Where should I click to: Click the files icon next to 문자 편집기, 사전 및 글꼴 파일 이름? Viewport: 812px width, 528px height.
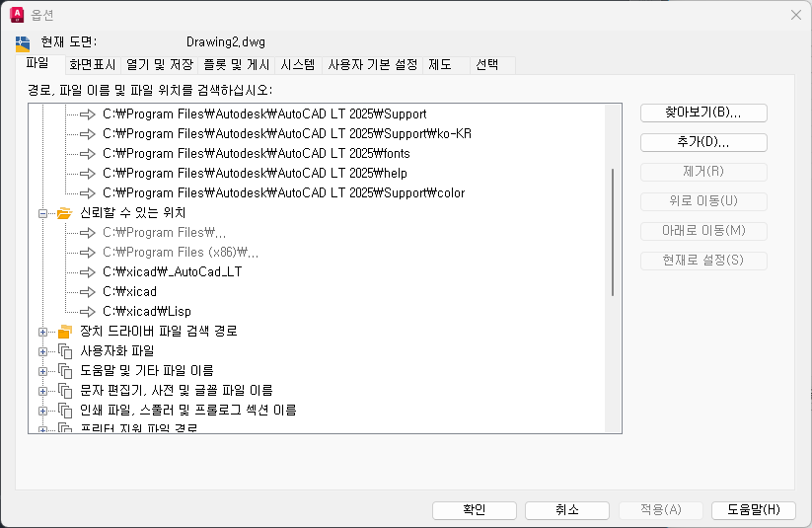65,391
